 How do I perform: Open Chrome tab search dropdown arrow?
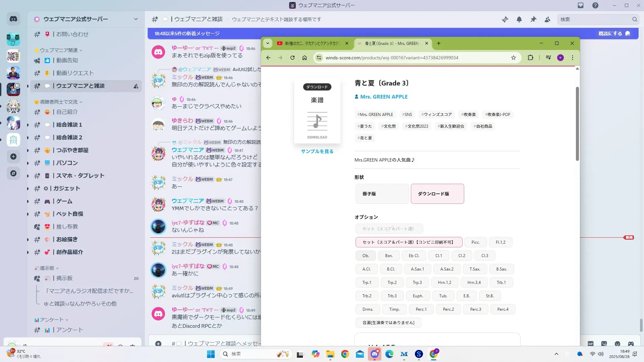point(268,43)
